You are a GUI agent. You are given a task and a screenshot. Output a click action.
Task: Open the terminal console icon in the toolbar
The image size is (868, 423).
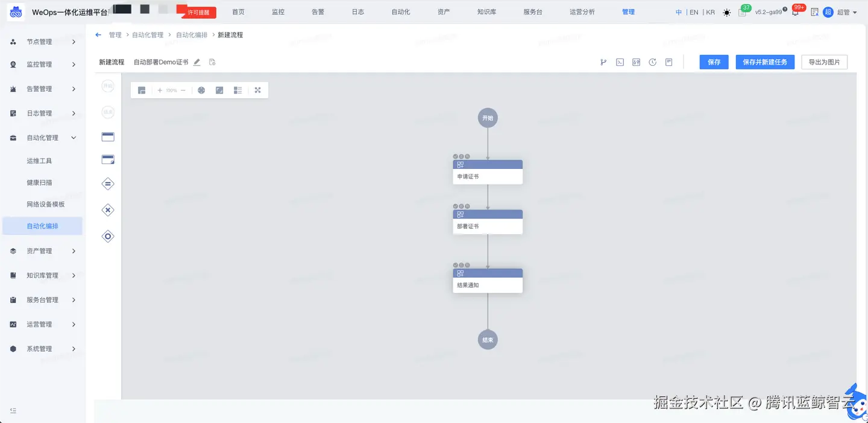pos(620,62)
